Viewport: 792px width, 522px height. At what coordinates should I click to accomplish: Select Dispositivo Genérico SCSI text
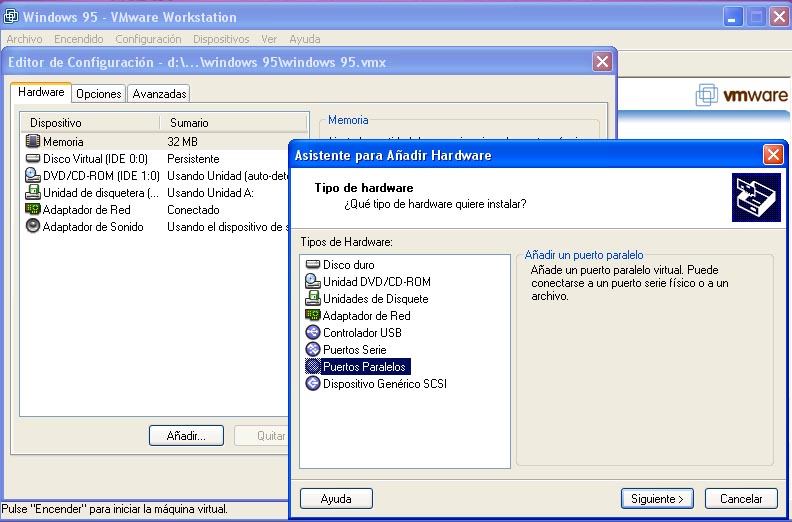click(385, 384)
